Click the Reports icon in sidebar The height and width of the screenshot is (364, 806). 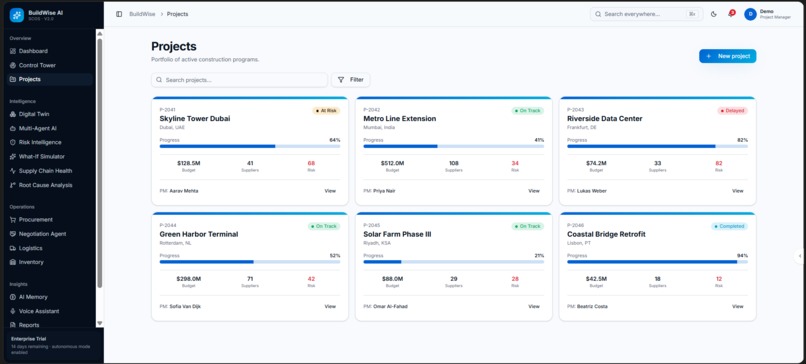point(13,325)
